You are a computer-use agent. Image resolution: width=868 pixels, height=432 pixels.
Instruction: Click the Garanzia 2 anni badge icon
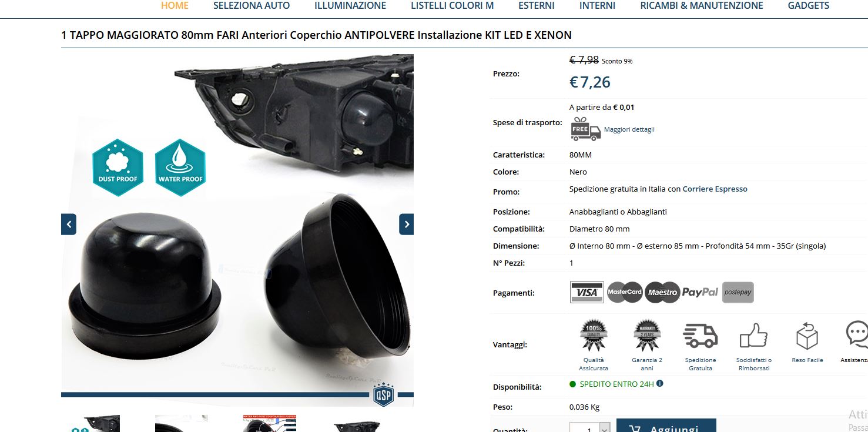(x=647, y=336)
